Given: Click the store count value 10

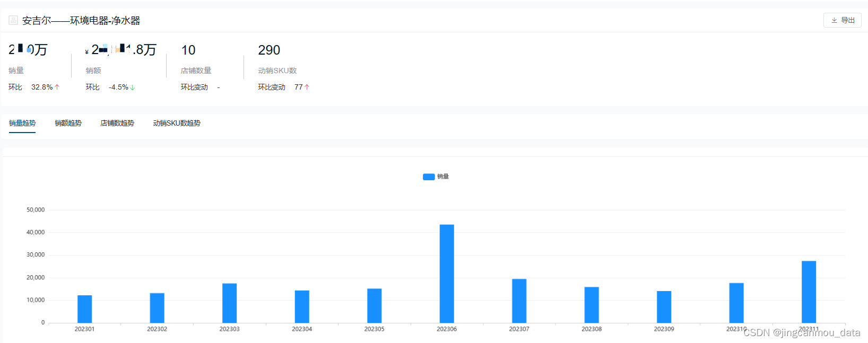Looking at the screenshot, I should 188,50.
